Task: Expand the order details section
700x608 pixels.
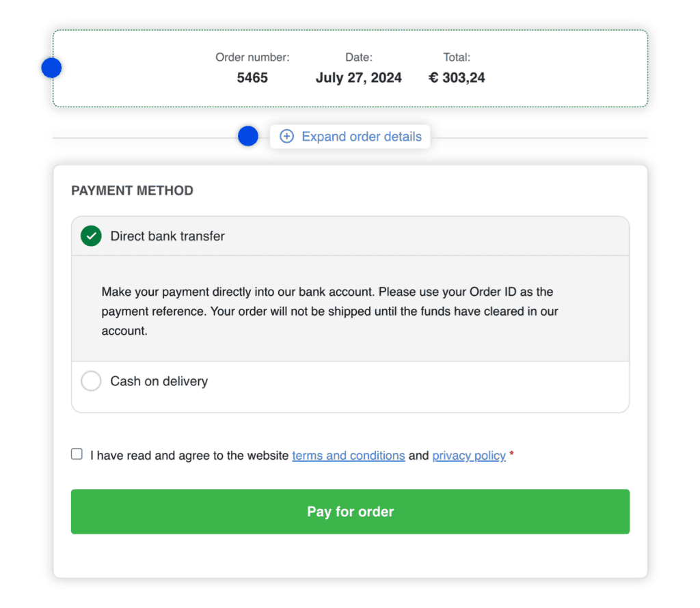Action: coord(350,137)
